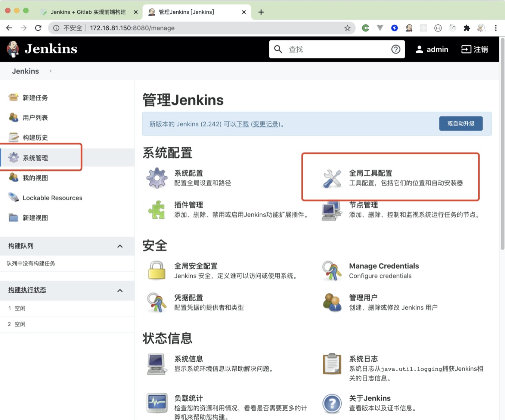
Task: Click the Jenkins butler logo icon
Action: pos(13,49)
